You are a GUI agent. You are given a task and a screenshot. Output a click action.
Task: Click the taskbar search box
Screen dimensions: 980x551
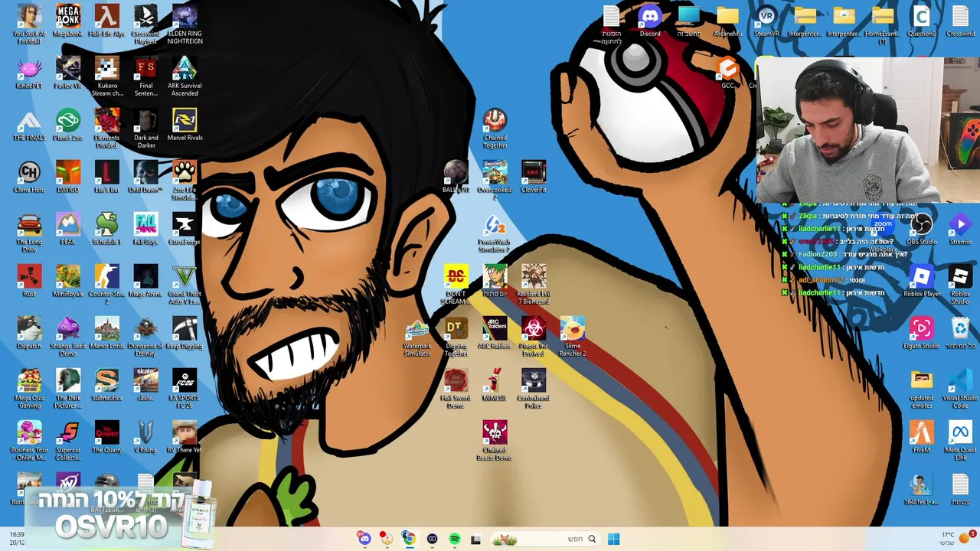(544, 539)
